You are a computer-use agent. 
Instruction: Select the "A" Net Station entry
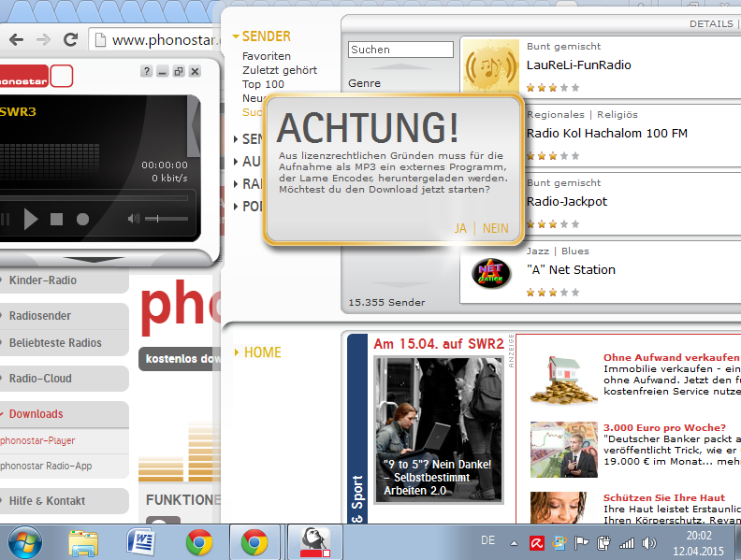click(x=571, y=270)
